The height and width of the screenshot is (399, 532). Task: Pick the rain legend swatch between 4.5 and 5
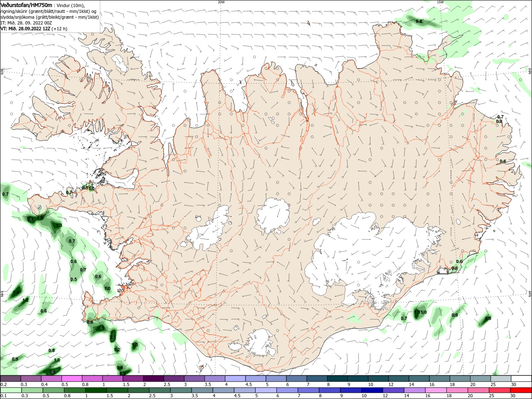244,390
